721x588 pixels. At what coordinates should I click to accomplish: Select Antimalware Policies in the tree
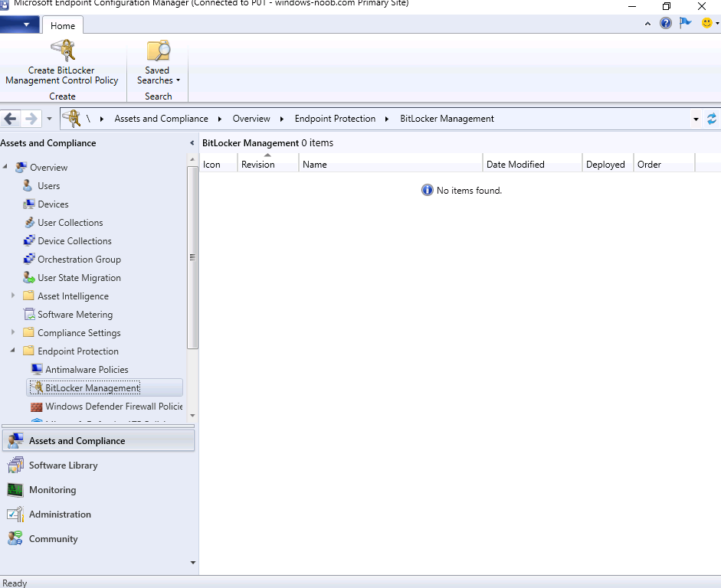point(87,369)
